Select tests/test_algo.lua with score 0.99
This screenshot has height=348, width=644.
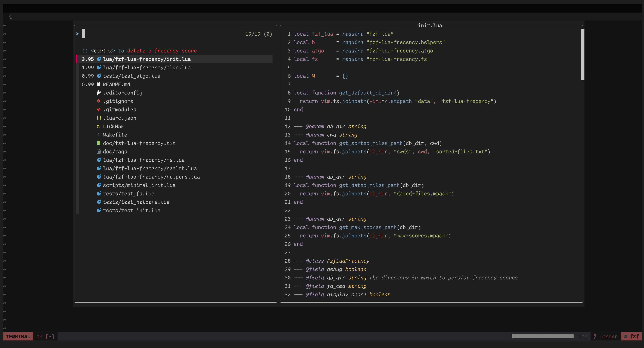[x=132, y=76]
